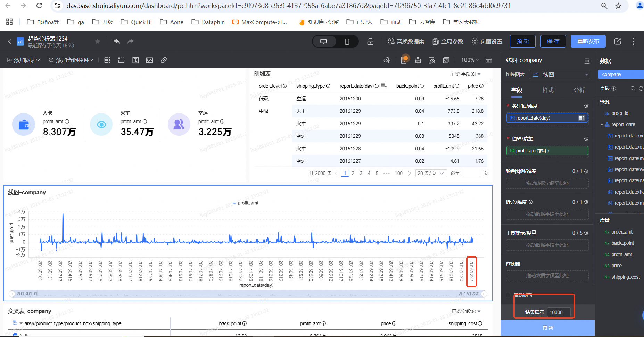Image resolution: width=644 pixels, height=337 pixels.
Task: Switch to the 样式 tab
Action: tap(548, 90)
